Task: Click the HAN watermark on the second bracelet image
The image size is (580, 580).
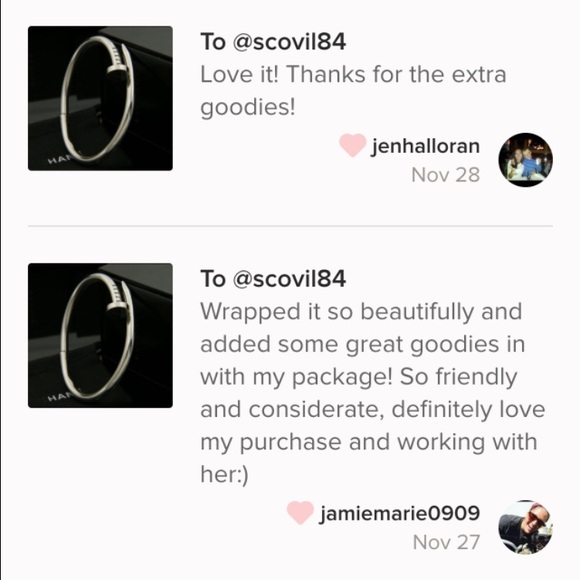Action: (57, 398)
